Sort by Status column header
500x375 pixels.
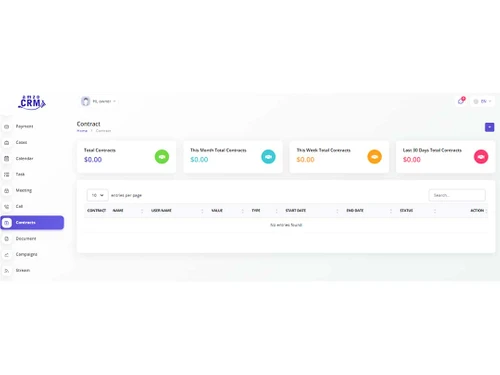(418, 211)
